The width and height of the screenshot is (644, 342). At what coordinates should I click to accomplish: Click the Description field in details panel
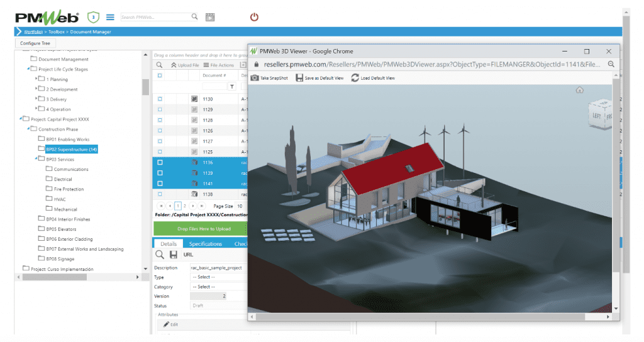pyautogui.click(x=218, y=268)
